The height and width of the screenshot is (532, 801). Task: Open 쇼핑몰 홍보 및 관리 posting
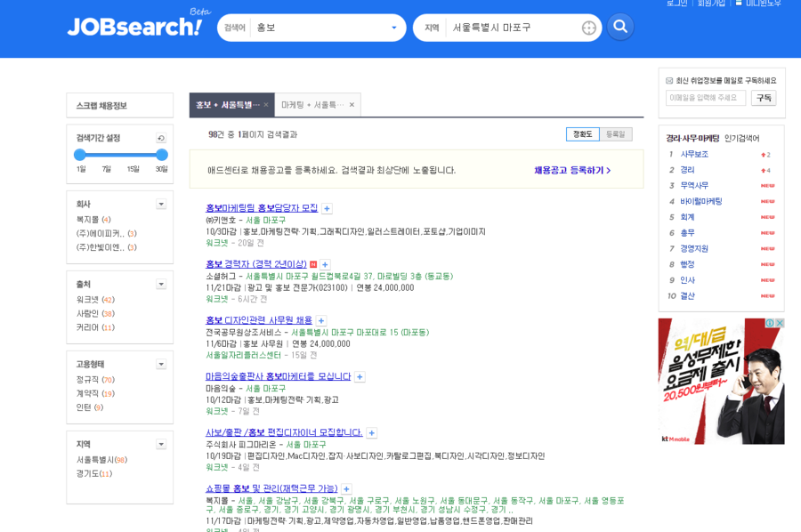tap(271, 488)
